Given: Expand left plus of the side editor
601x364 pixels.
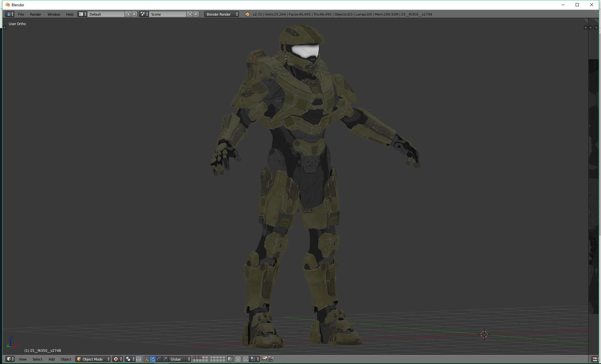Looking at the screenshot, I should pyautogui.click(x=591, y=28).
